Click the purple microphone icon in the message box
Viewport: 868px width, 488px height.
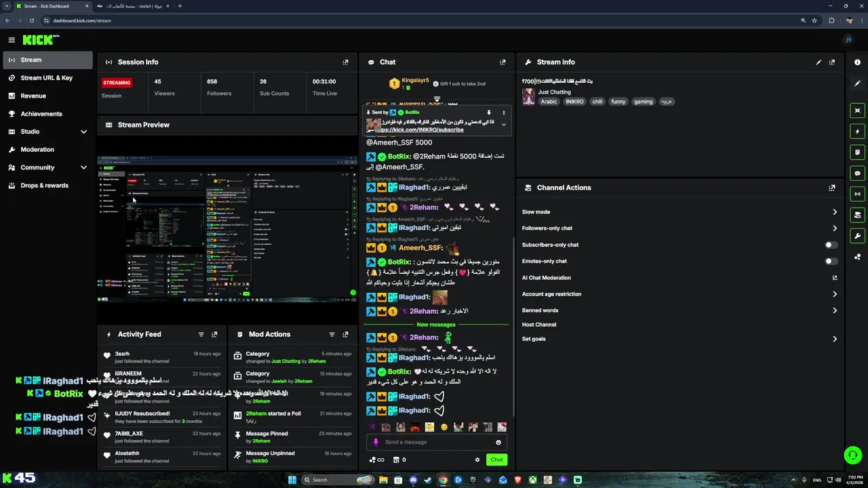point(376,442)
